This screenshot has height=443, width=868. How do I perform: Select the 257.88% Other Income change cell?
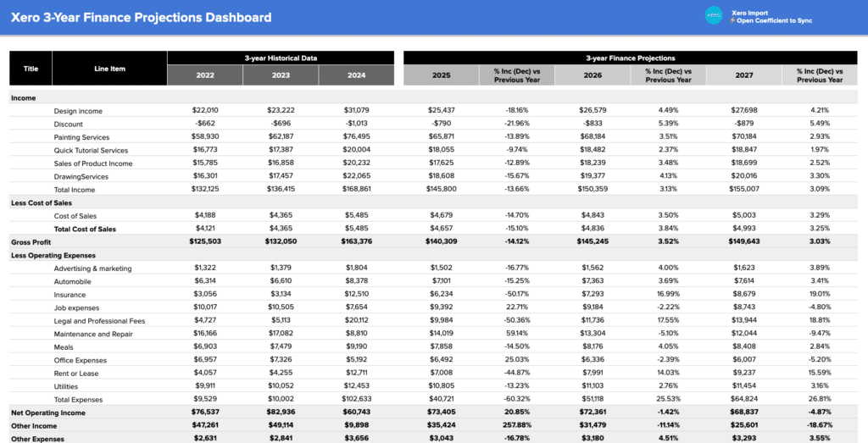tap(517, 426)
